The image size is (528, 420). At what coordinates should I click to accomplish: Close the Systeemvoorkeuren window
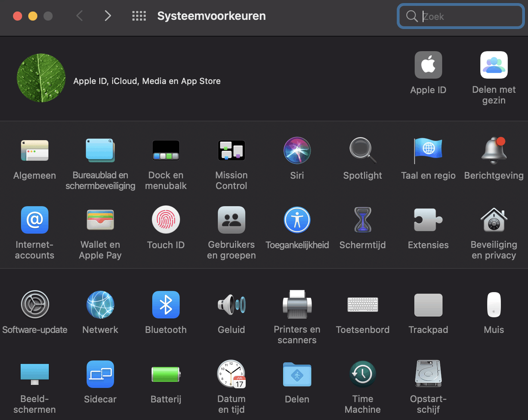click(18, 16)
